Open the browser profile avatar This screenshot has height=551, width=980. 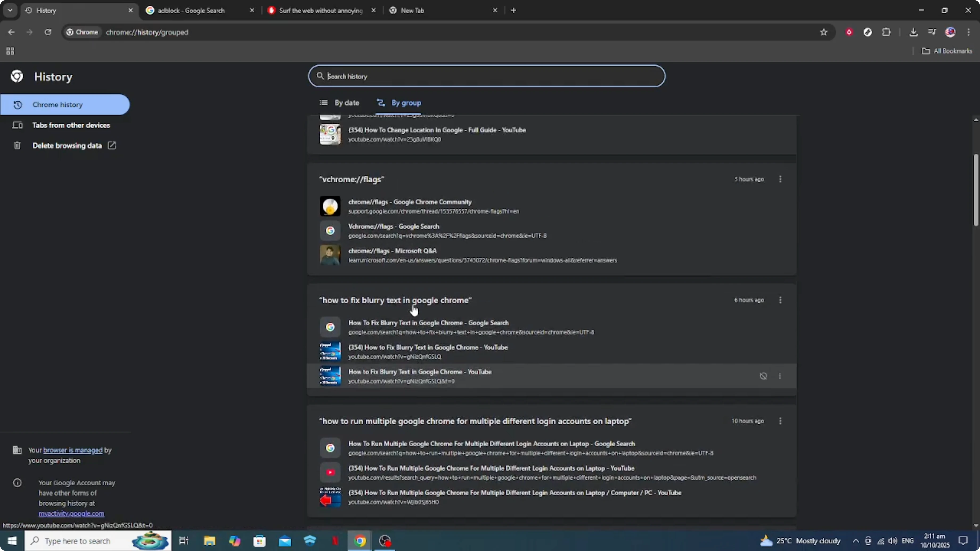(x=950, y=32)
